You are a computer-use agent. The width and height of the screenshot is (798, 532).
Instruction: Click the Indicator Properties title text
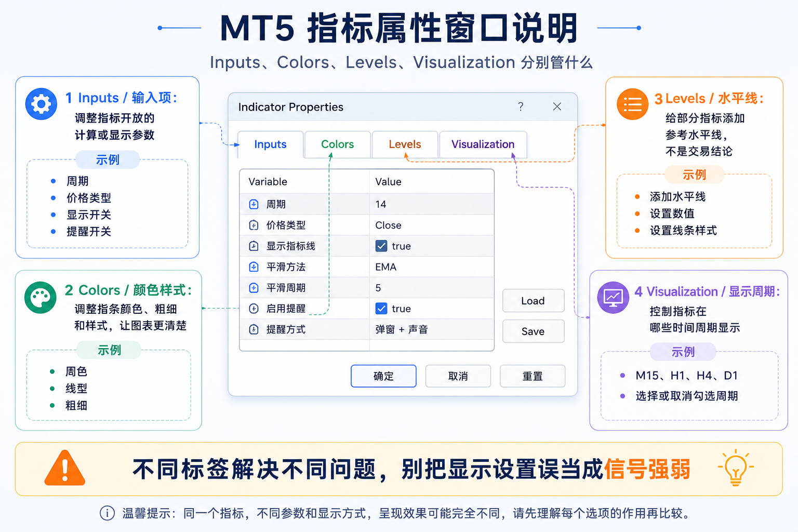291,107
